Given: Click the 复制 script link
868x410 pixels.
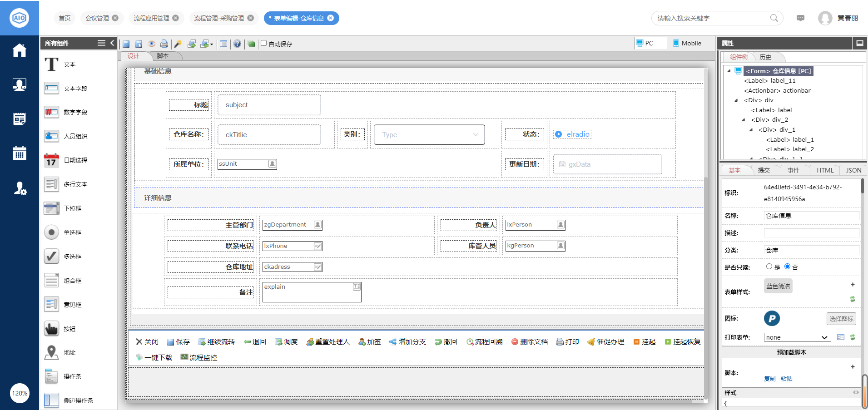Looking at the screenshot, I should [769, 379].
